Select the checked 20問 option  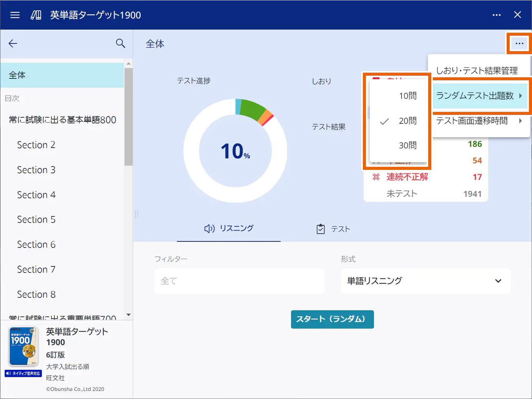click(x=398, y=121)
